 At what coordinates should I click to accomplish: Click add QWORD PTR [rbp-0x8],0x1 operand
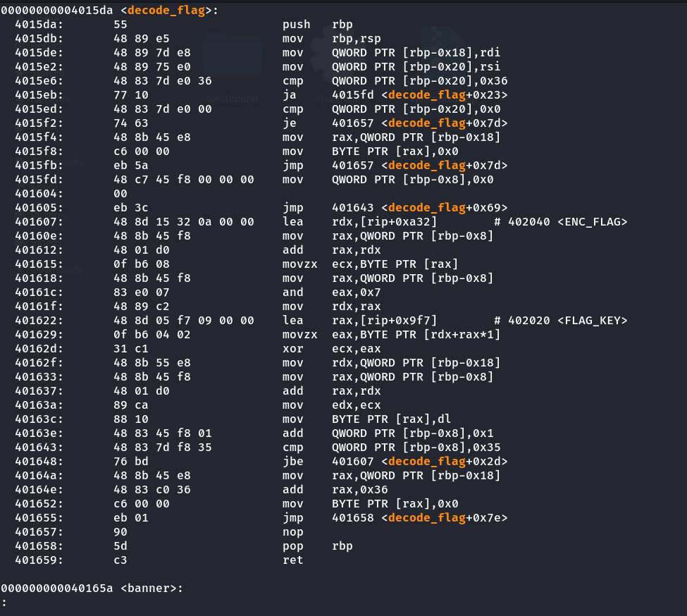[413, 433]
